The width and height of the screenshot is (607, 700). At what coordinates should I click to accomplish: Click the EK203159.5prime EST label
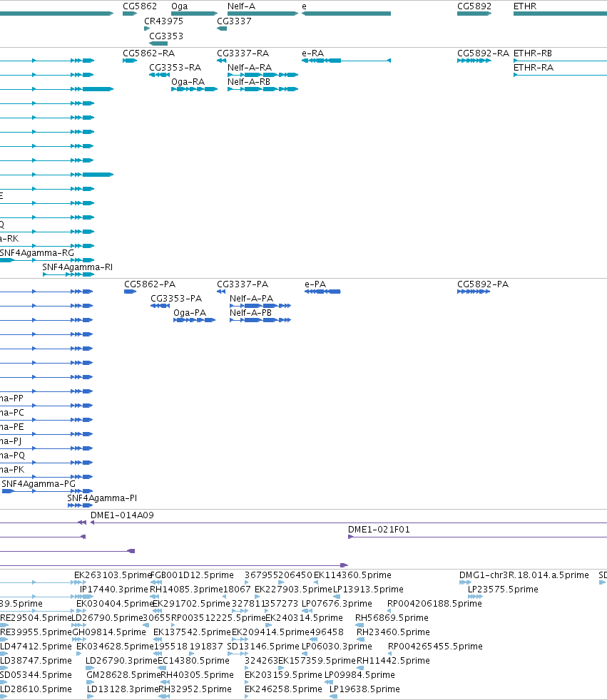[283, 675]
